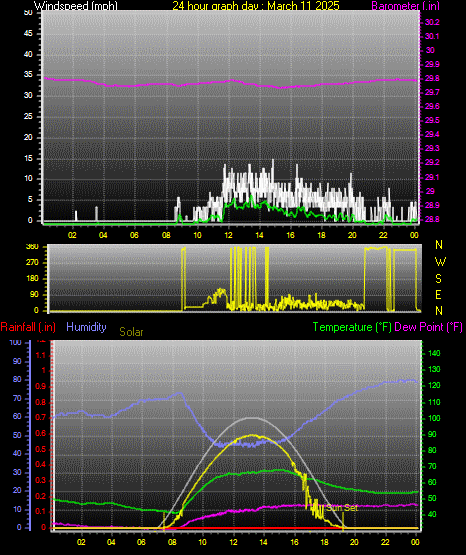Click the Barometer (.in) legend label
466x555 pixels.
tap(405, 6)
